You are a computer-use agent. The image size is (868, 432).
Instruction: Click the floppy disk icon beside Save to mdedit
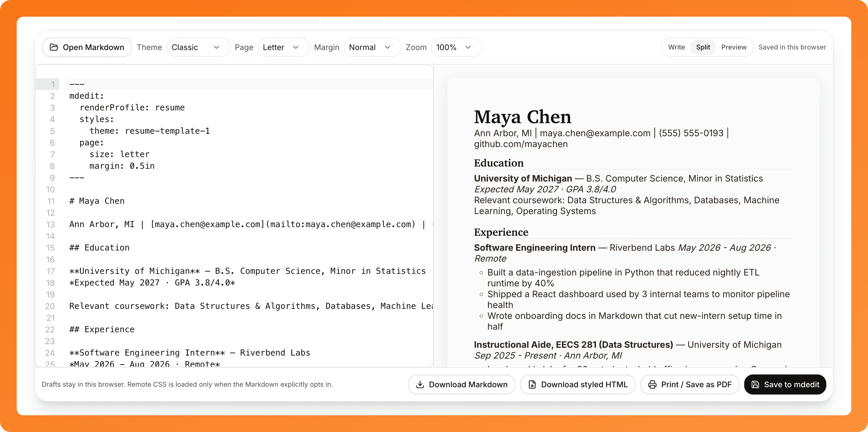coord(755,384)
